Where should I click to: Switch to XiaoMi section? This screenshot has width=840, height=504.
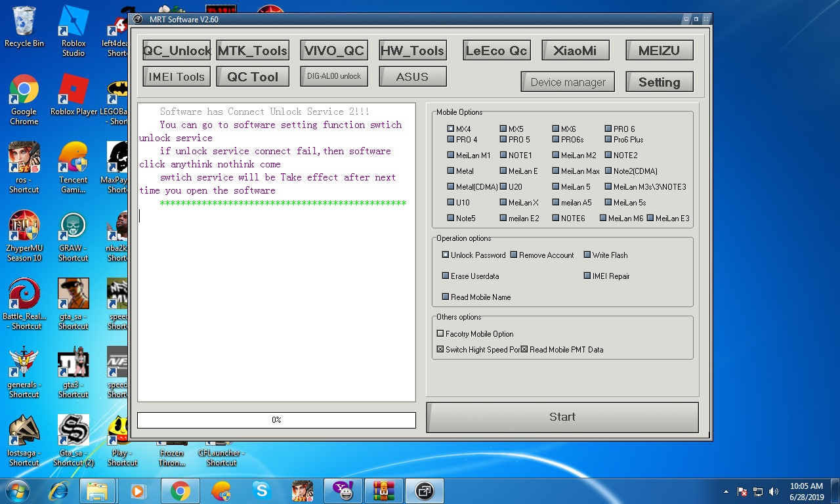click(x=576, y=50)
